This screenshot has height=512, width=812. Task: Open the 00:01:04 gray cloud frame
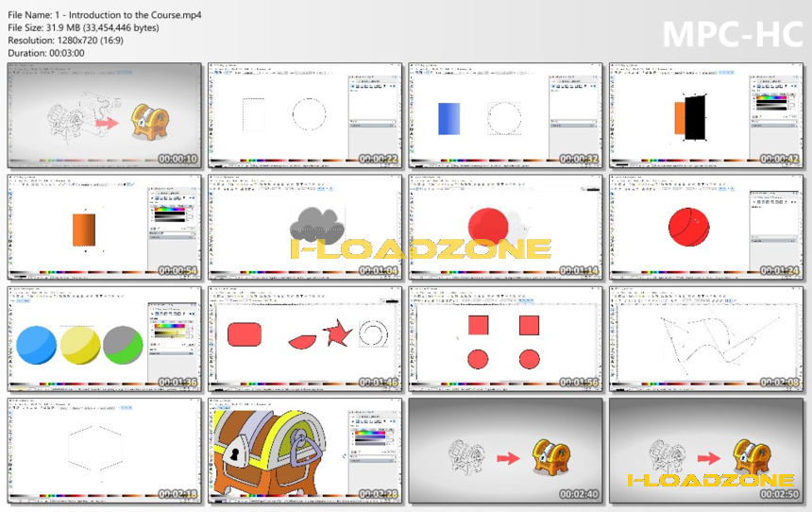pyautogui.click(x=305, y=228)
